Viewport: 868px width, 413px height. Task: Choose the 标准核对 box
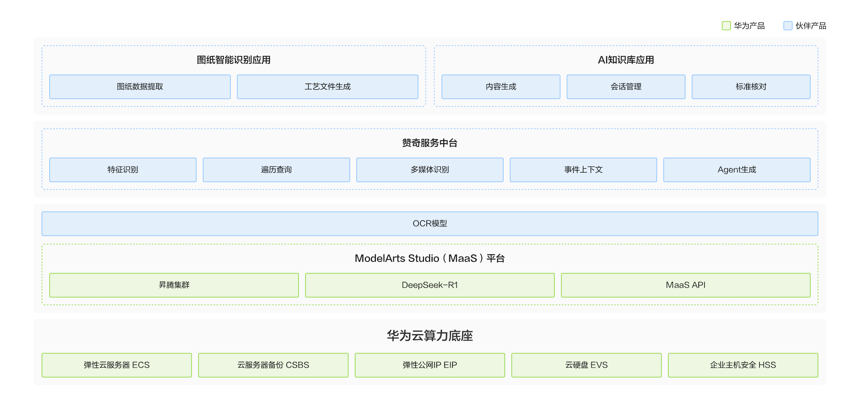pos(751,87)
